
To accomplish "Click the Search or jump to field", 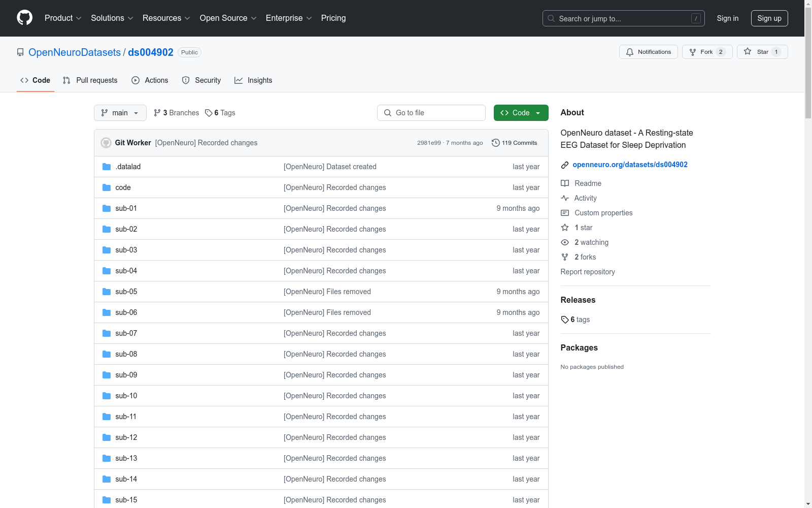I will point(624,18).
